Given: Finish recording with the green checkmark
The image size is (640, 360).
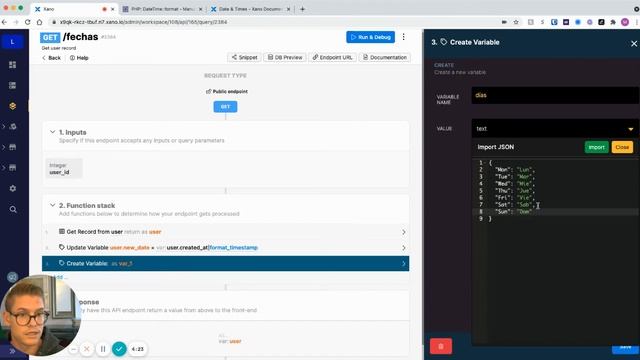Looking at the screenshot, I should click(x=119, y=349).
